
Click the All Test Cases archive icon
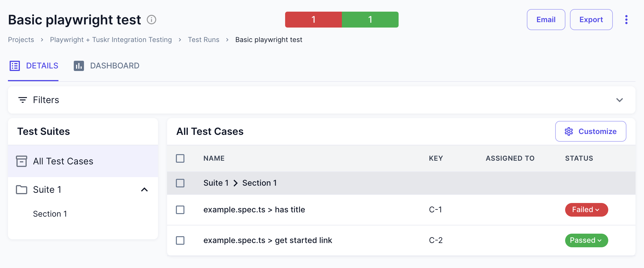click(22, 161)
